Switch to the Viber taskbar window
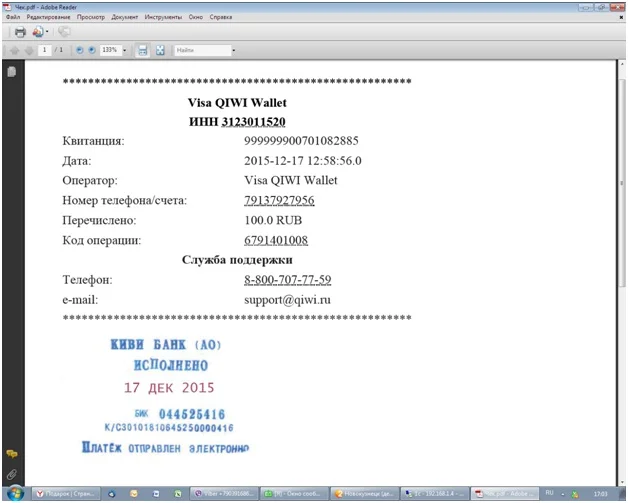Viewport: 628px width, 503px height. (x=224, y=494)
